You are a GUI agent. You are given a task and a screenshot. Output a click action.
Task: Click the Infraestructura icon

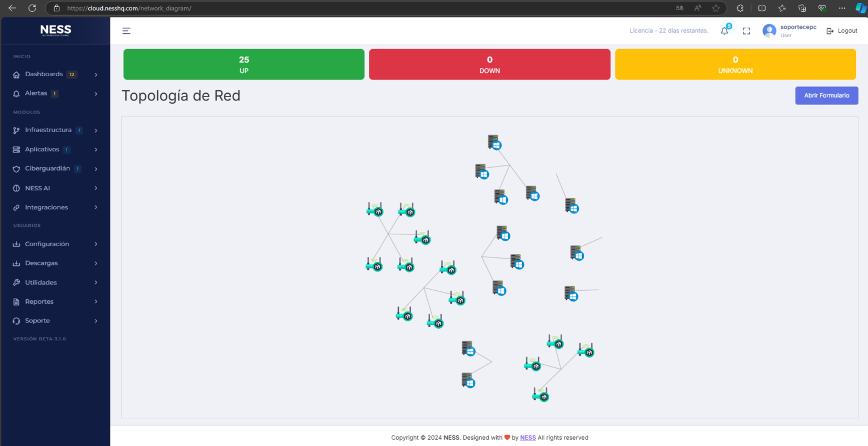click(17, 130)
